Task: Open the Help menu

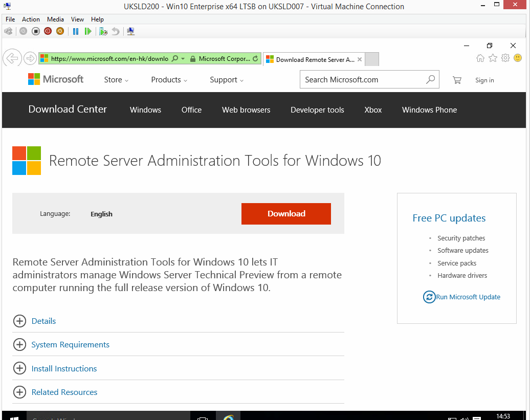Action: 97,19
